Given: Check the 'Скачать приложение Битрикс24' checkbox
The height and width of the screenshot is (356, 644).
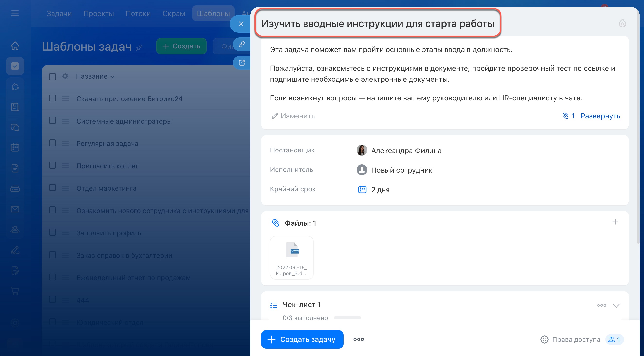Looking at the screenshot, I should [x=53, y=98].
